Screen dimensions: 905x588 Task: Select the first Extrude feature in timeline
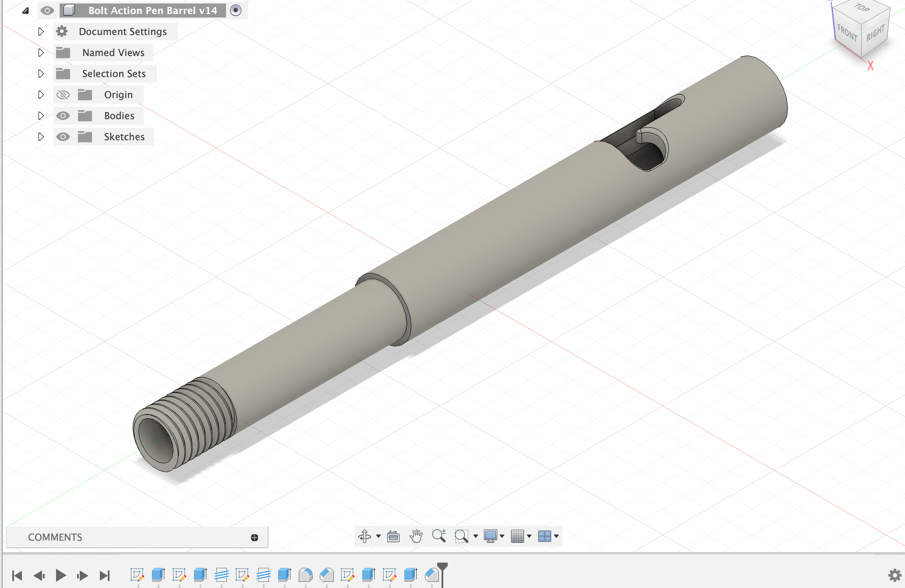pyautogui.click(x=158, y=574)
